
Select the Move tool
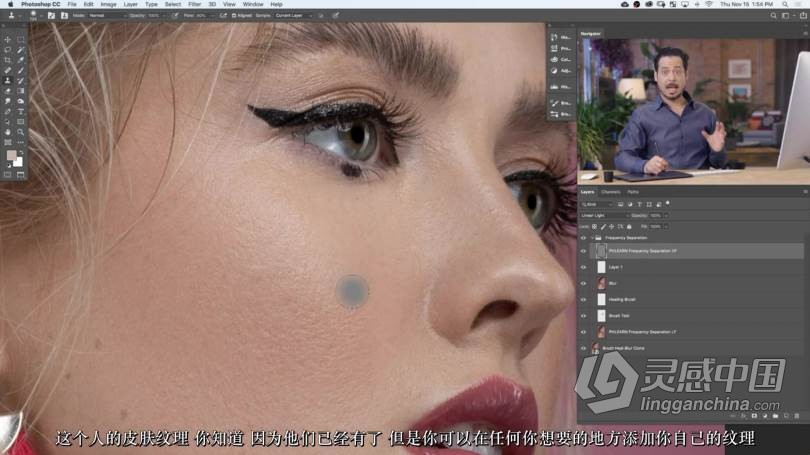coord(8,40)
